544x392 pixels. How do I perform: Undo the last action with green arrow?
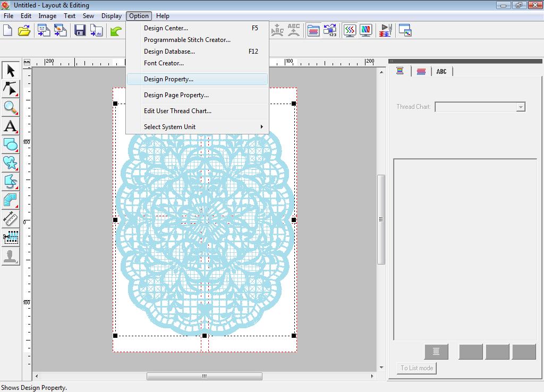[x=116, y=31]
